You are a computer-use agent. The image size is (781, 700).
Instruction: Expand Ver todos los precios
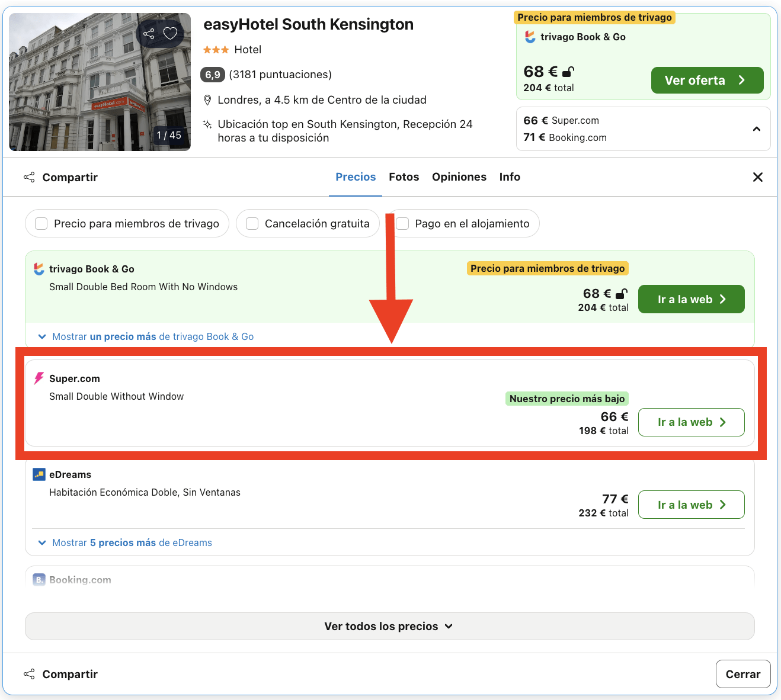click(389, 626)
